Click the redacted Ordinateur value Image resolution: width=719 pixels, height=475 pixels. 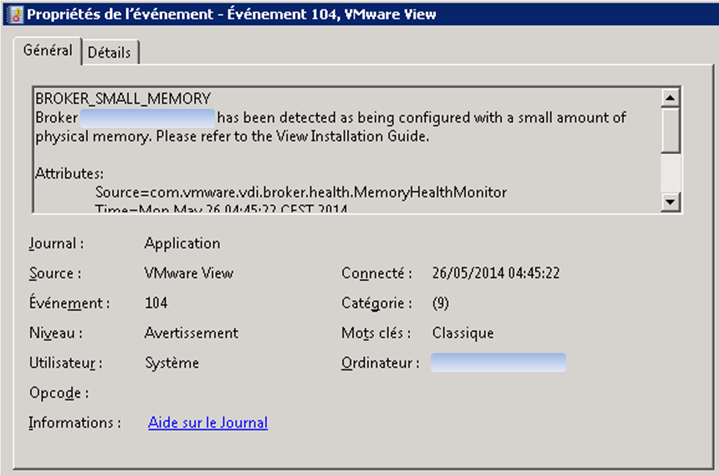[498, 363]
